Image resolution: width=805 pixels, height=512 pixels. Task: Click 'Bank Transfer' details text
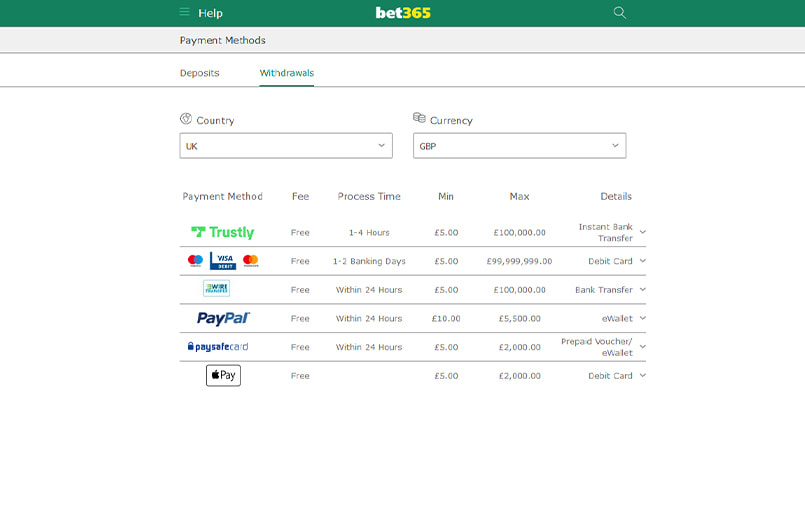click(604, 290)
